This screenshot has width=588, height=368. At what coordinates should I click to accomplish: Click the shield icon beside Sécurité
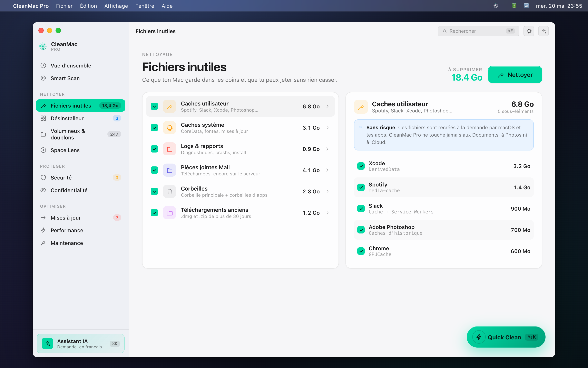pyautogui.click(x=43, y=178)
